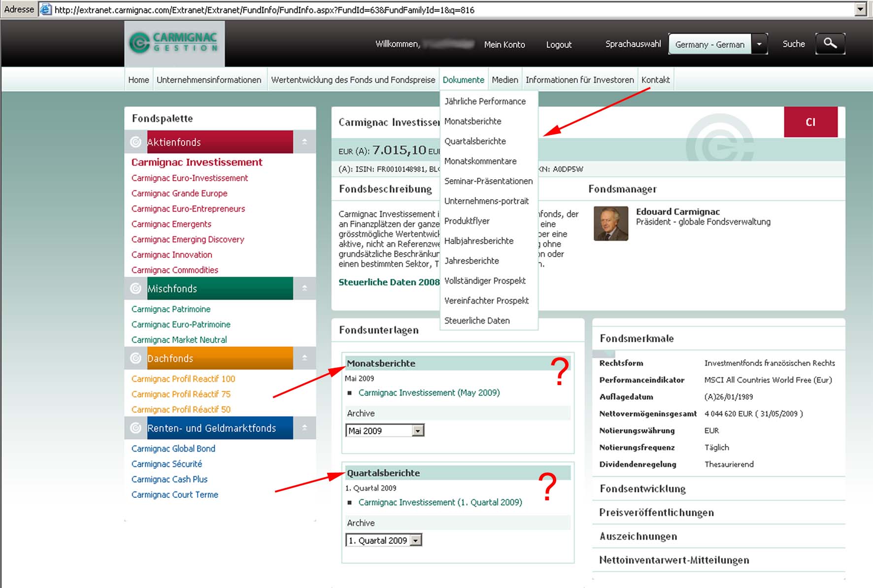Select Seminar-Präsentationen from the menu
This screenshot has width=873, height=588.
click(489, 181)
